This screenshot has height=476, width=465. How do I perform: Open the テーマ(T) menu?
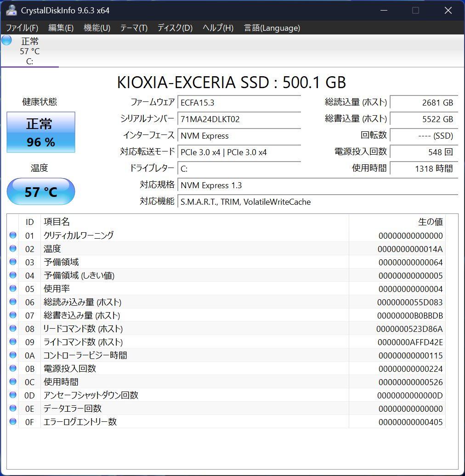pyautogui.click(x=133, y=28)
